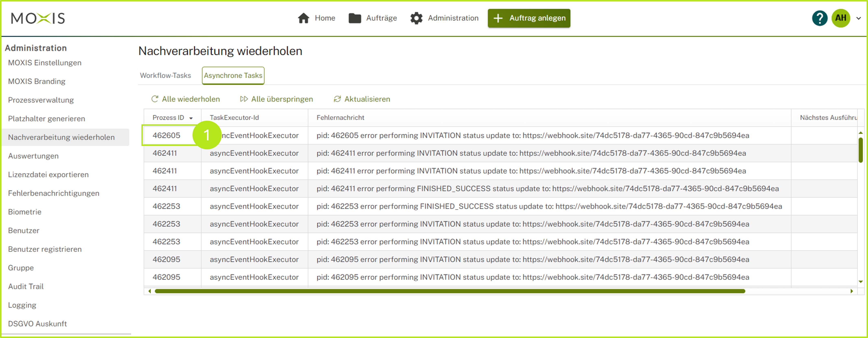Click the Home house icon

[x=304, y=18]
